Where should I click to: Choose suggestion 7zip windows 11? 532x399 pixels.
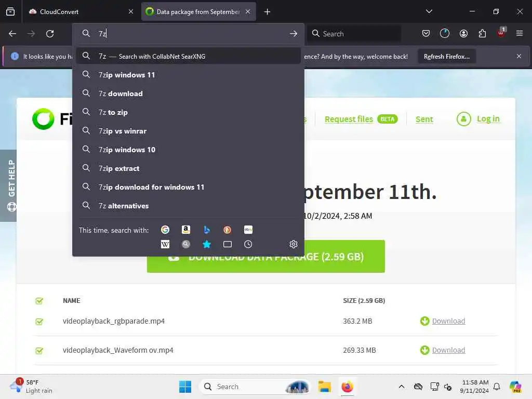coord(188,75)
